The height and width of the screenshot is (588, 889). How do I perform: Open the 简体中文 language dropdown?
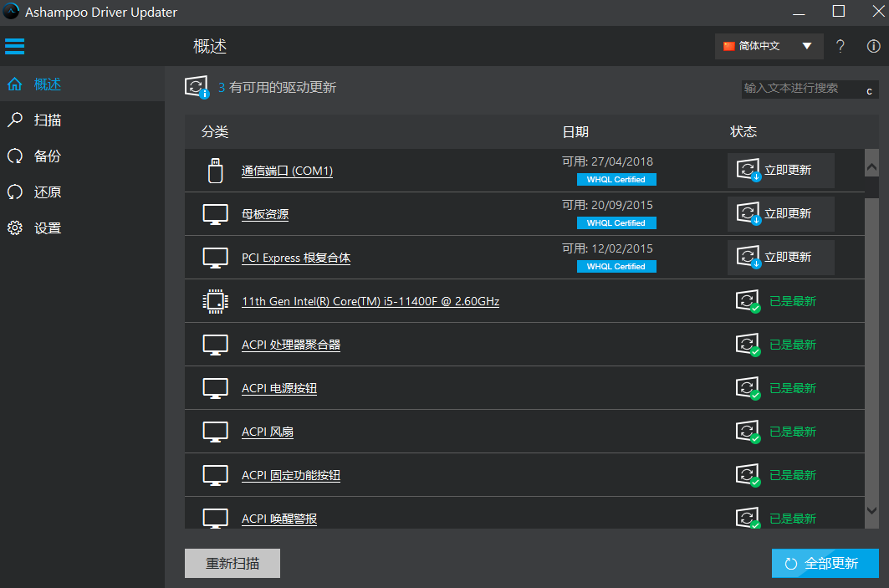click(769, 46)
